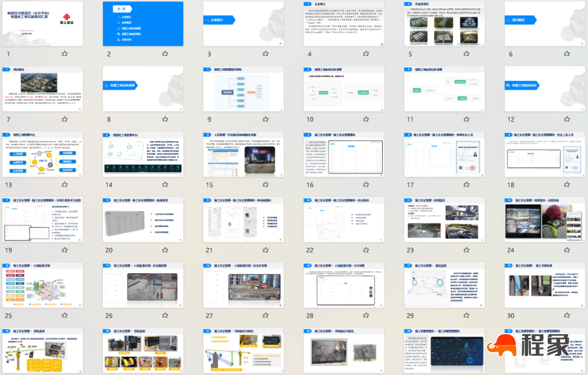Click the star icon under slide 3

point(265,54)
